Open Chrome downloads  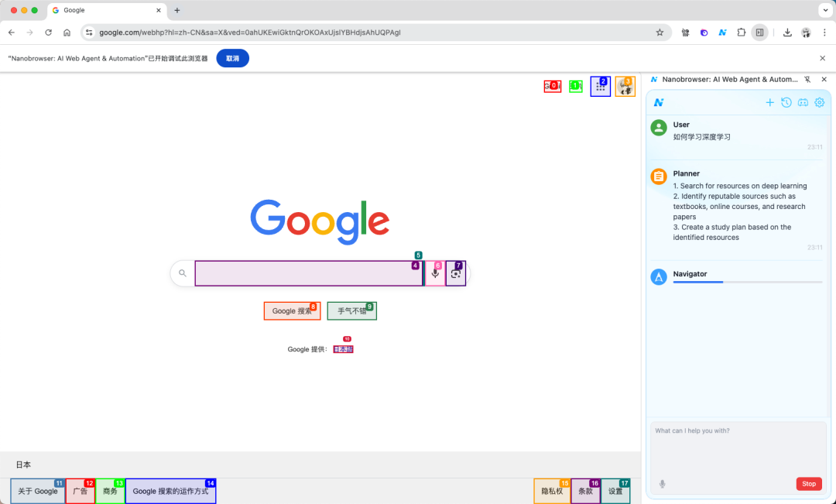coord(787,33)
